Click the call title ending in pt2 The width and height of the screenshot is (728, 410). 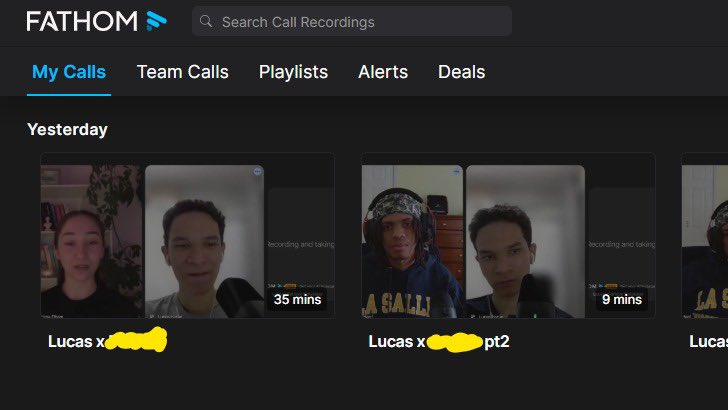pyautogui.click(x=439, y=342)
